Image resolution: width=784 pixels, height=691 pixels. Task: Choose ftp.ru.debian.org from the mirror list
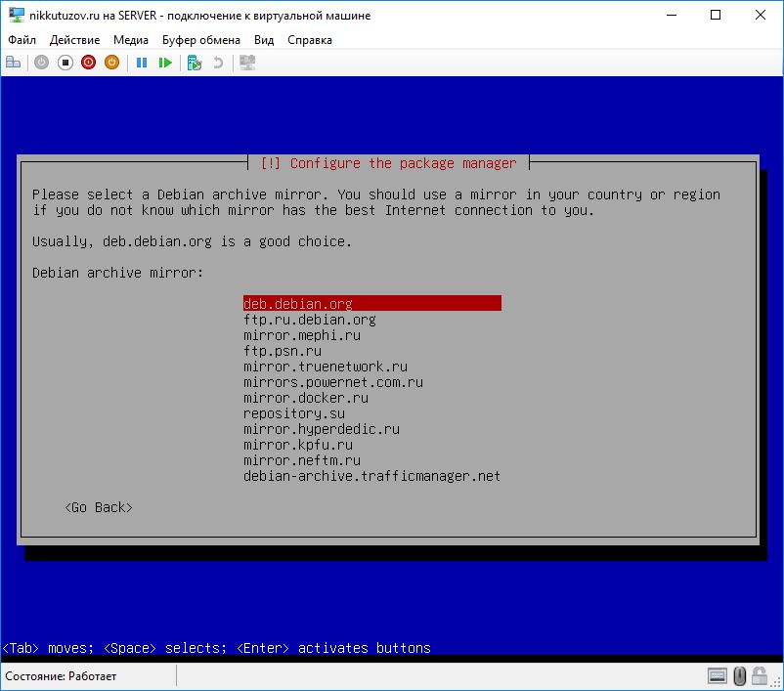coord(310,320)
